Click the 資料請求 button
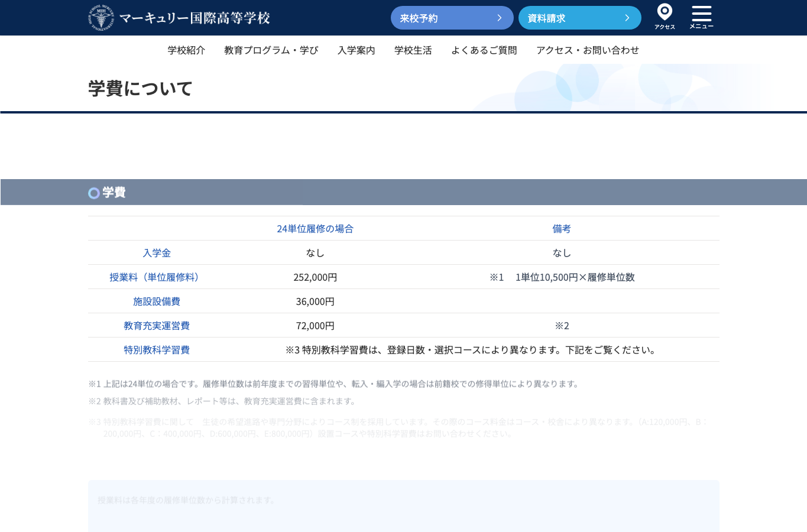 click(580, 18)
